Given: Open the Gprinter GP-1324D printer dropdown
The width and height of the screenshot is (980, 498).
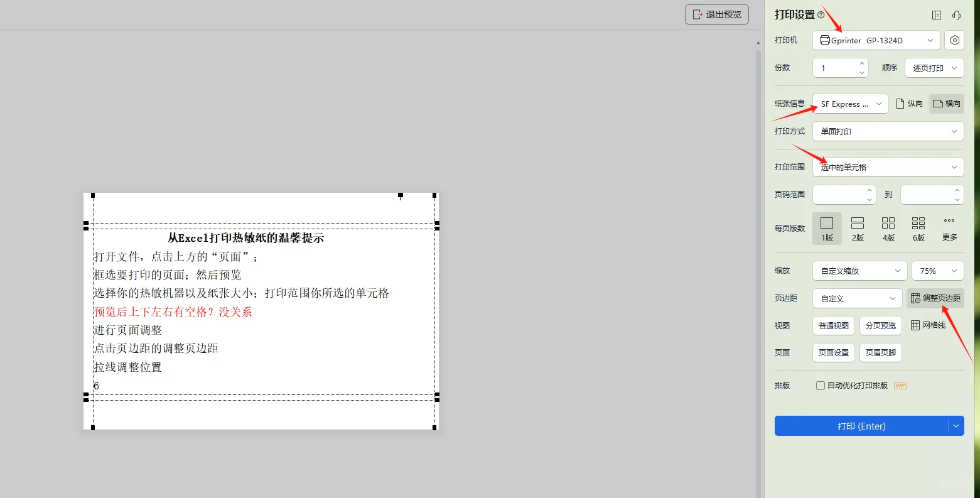Looking at the screenshot, I should tap(876, 40).
